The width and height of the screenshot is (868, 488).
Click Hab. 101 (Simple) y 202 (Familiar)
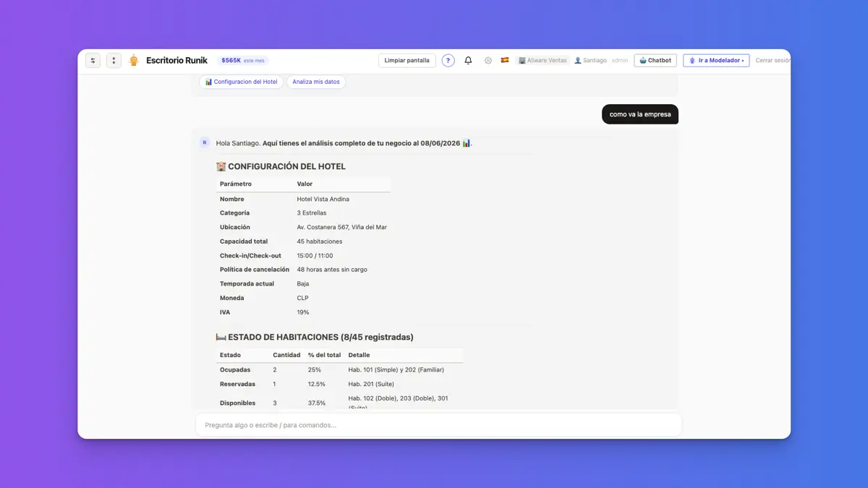click(x=396, y=369)
